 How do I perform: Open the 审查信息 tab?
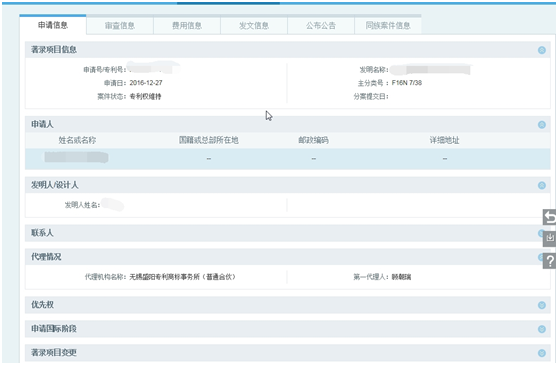(x=120, y=26)
